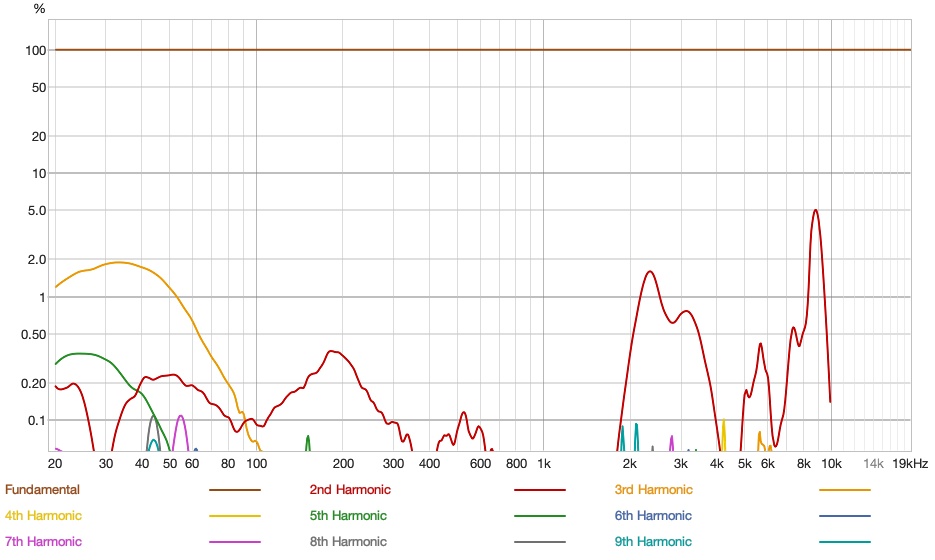Select the 4th Harmonic legend entry
This screenshot has width=935, height=560.
[x=44, y=516]
